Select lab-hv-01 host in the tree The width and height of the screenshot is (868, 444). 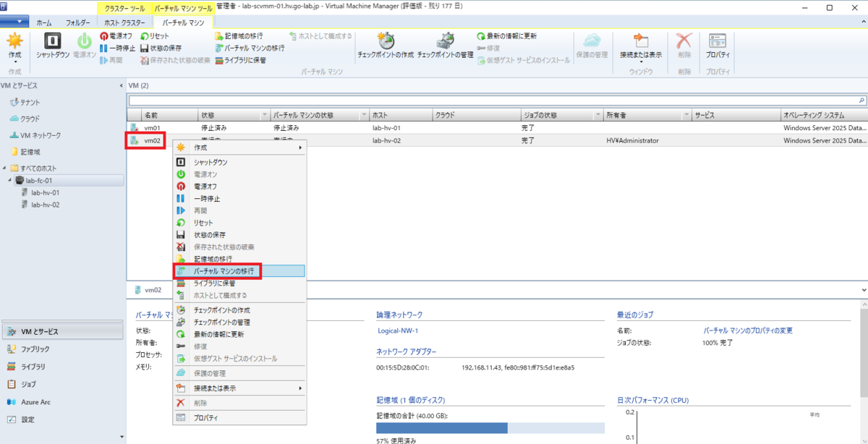point(45,192)
